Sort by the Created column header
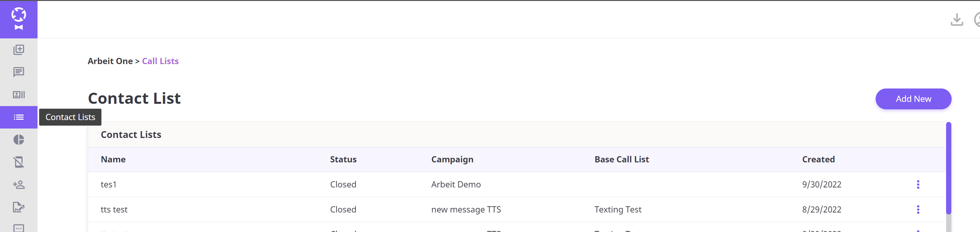Viewport: 980px width, 232px height. tap(818, 159)
